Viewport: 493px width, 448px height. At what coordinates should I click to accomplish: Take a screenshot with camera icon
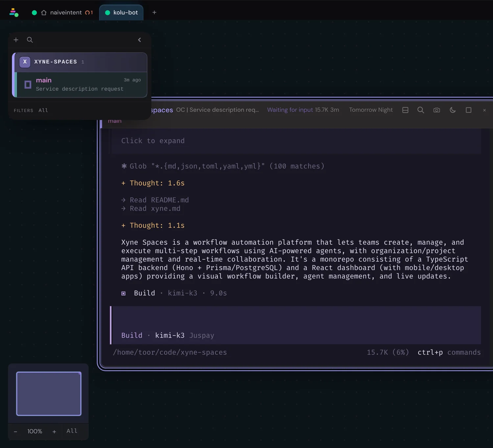(436, 110)
